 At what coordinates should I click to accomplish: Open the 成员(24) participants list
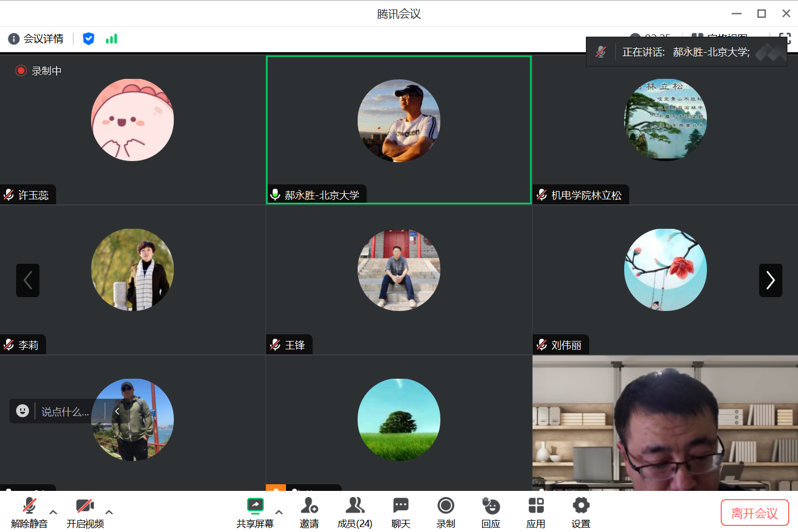355,513
